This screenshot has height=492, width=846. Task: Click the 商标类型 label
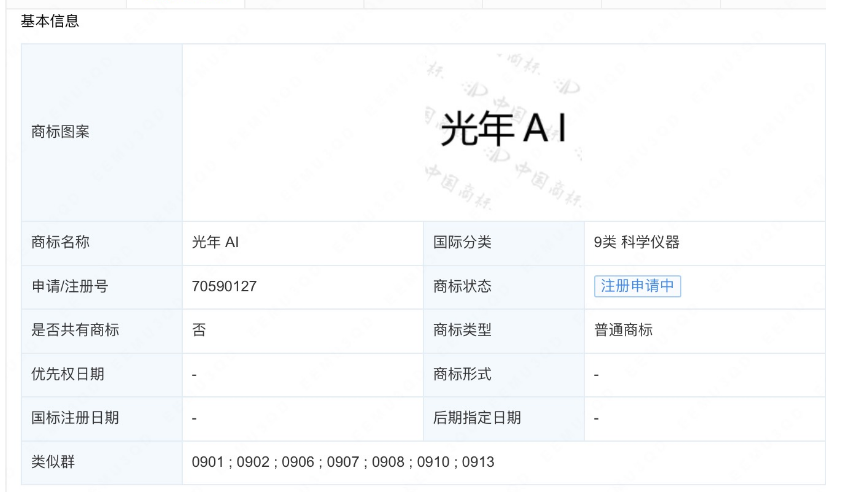point(462,330)
